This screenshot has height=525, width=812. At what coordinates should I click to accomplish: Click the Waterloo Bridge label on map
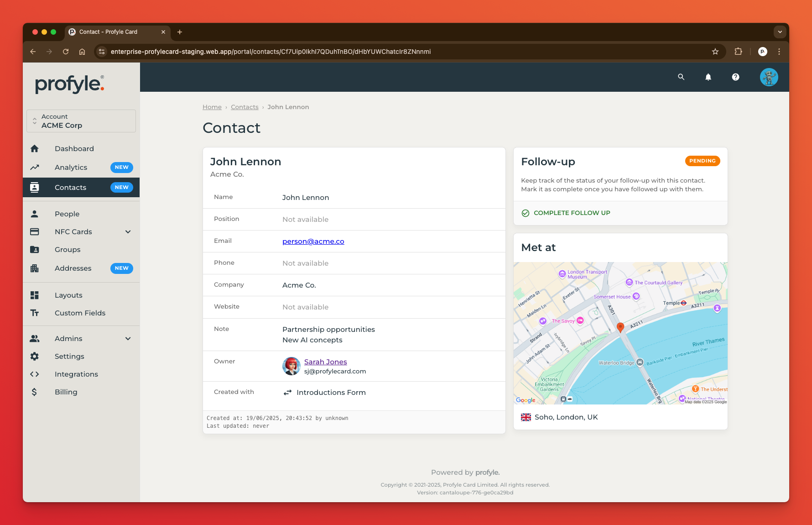tap(616, 363)
